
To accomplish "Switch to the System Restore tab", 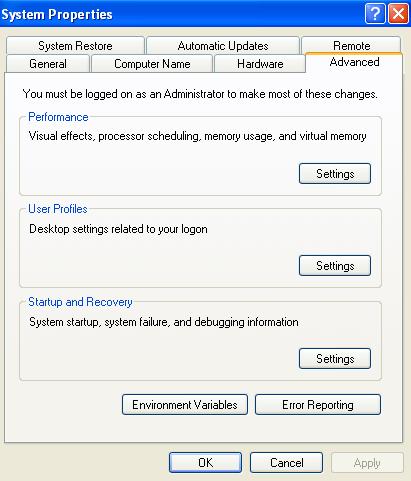I will pyautogui.click(x=75, y=46).
